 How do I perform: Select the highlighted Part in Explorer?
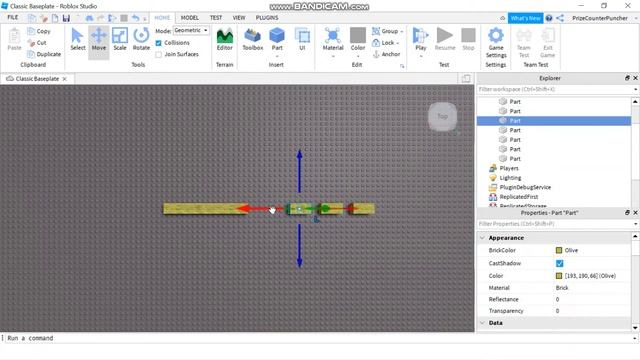tap(554, 120)
